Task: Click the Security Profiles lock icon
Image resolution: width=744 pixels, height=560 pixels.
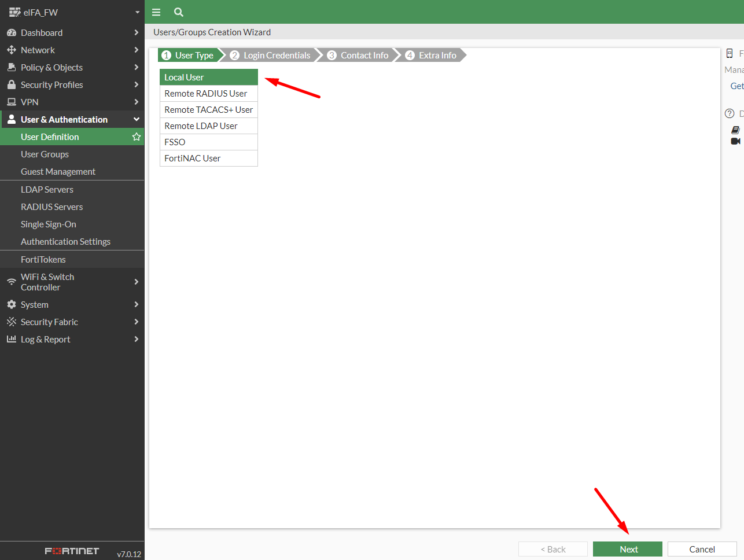Action: point(11,85)
